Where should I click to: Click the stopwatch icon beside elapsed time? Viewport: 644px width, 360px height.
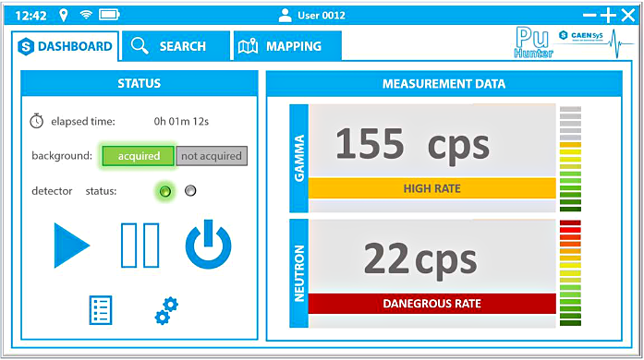click(x=37, y=121)
